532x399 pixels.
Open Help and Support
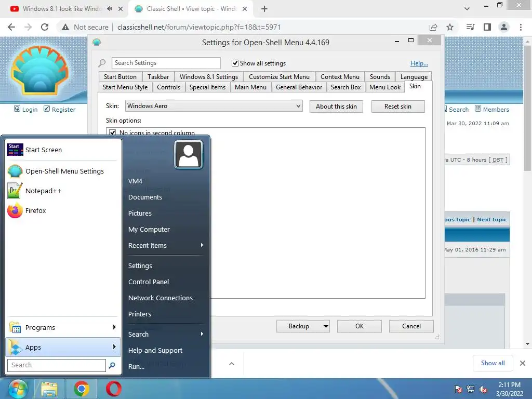155,351
